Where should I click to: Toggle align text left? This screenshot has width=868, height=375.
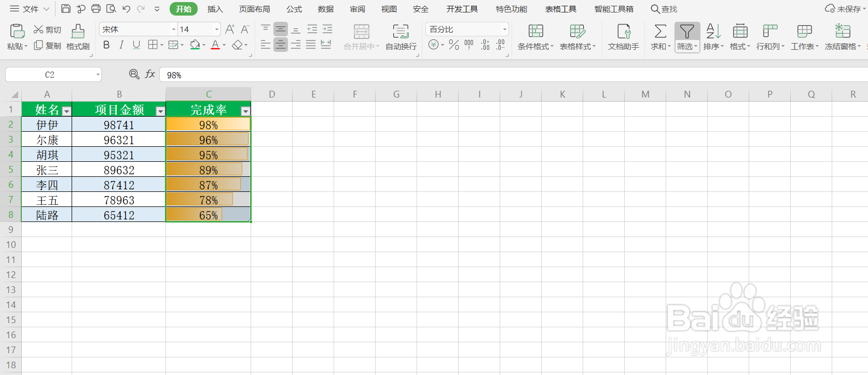(x=265, y=45)
